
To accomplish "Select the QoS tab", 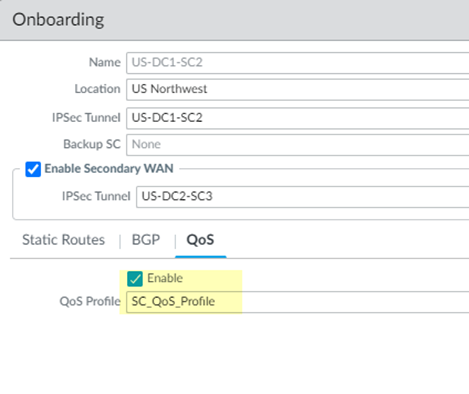I will pyautogui.click(x=200, y=240).
